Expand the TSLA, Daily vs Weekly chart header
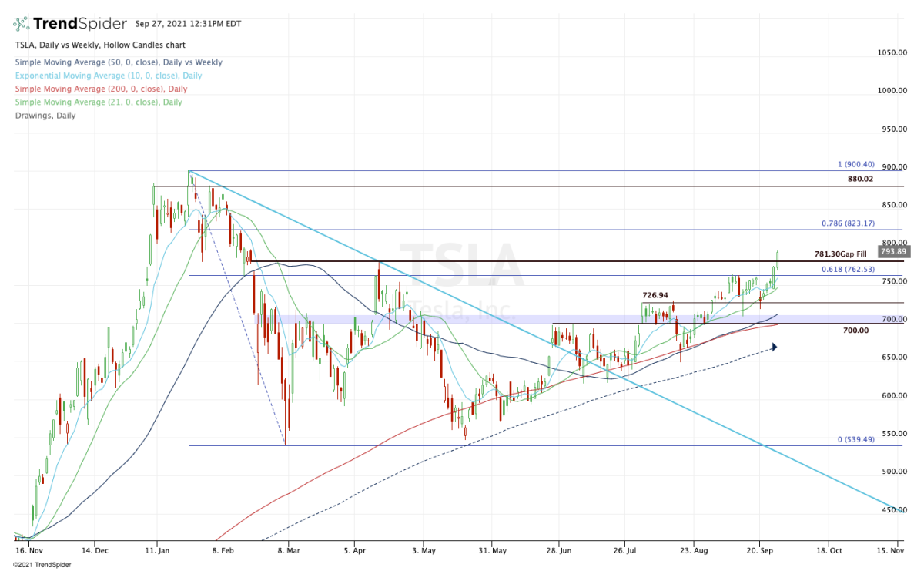924x571 pixels. (x=99, y=45)
